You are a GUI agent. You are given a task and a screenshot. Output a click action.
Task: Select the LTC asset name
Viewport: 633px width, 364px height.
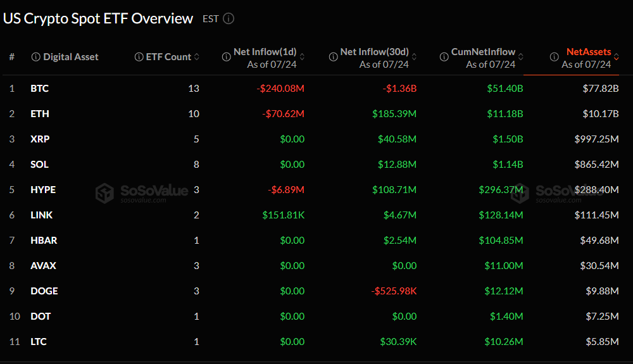(39, 342)
